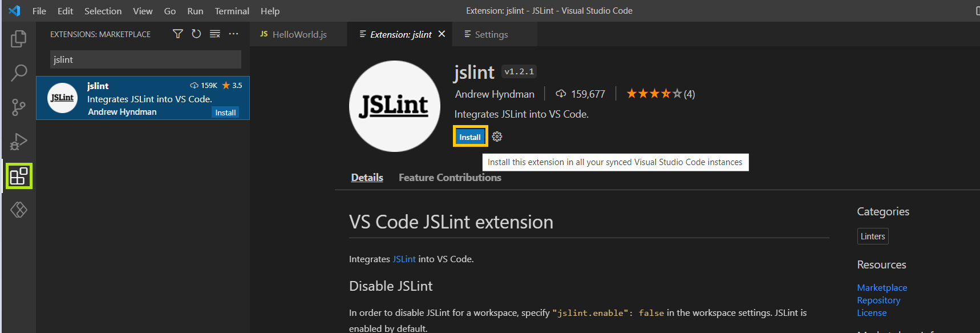Screen dimensions: 980x333
Task: Click the jslint search input field
Action: pyautogui.click(x=145, y=59)
